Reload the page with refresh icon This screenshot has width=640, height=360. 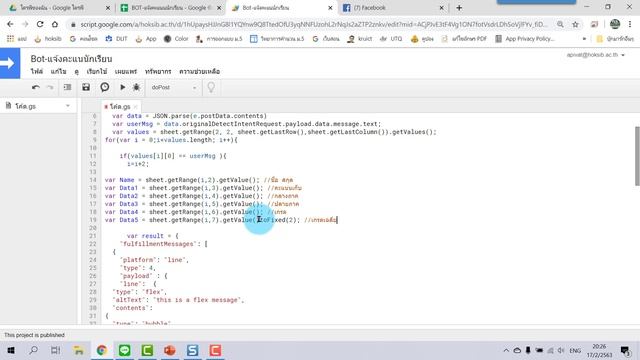40,24
